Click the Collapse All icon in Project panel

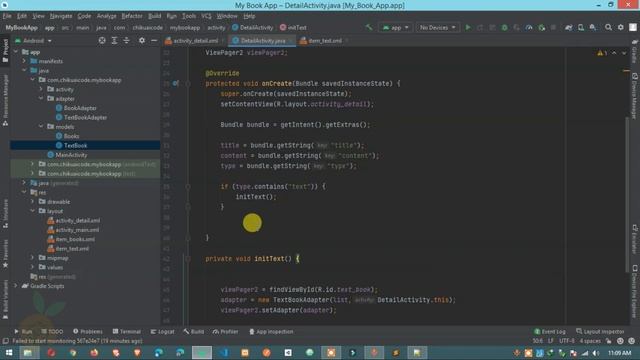click(x=127, y=40)
